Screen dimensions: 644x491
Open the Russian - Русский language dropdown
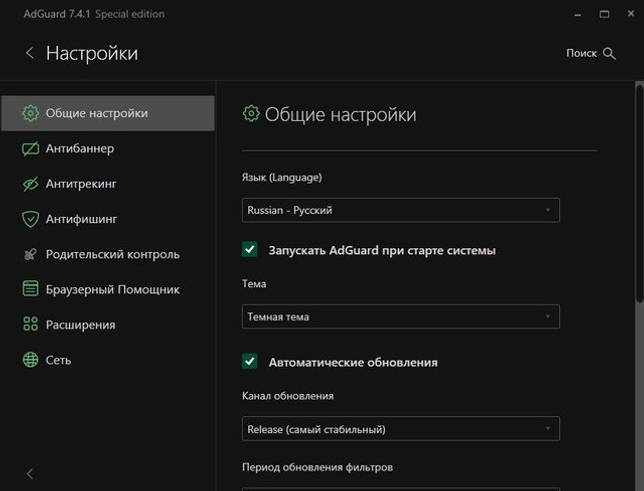(x=400, y=210)
